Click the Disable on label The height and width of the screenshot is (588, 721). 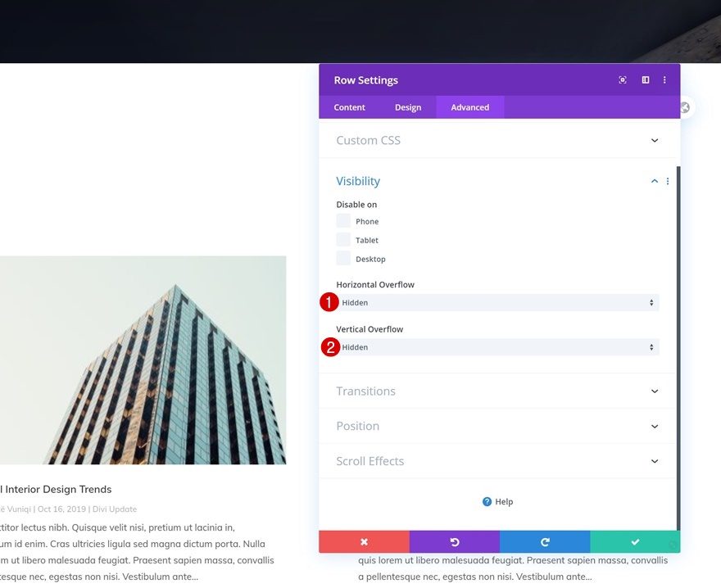(356, 205)
